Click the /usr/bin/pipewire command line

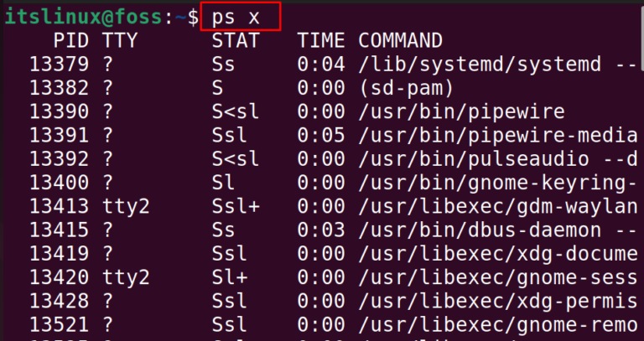click(x=461, y=112)
